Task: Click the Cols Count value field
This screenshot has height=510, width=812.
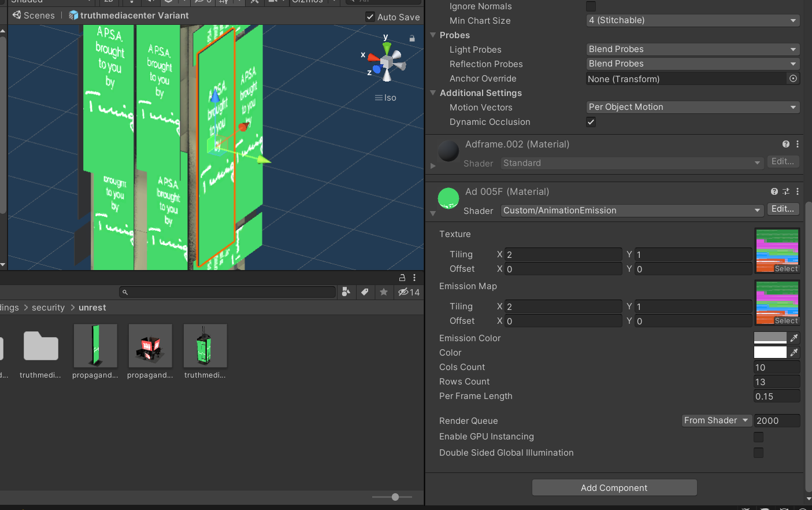Action: click(777, 367)
